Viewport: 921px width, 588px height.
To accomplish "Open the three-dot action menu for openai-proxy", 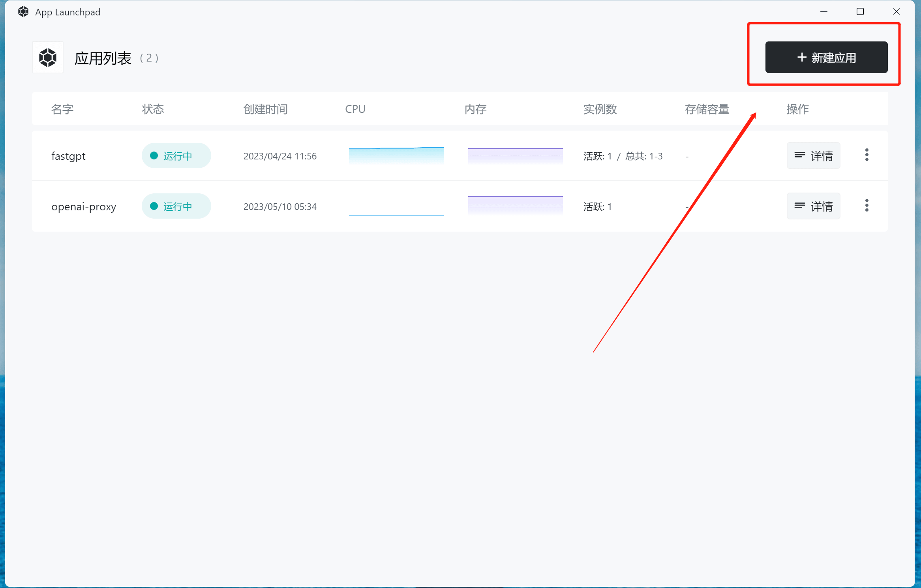I will 867,206.
